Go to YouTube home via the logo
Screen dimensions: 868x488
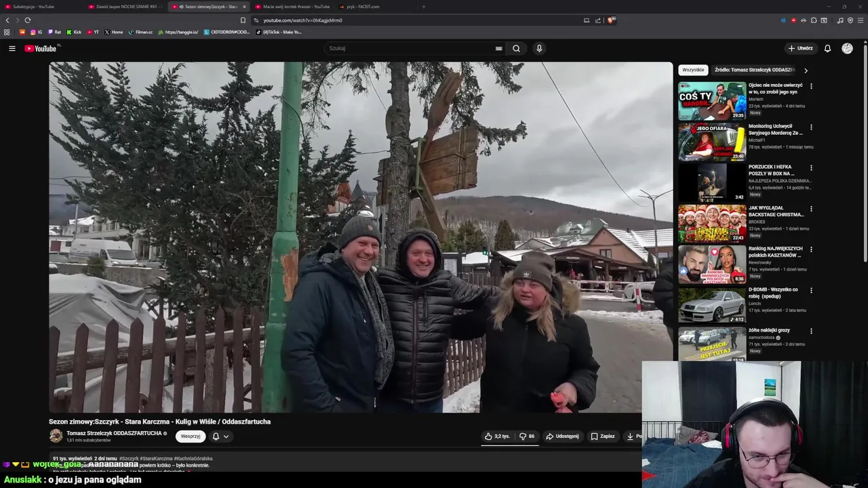click(x=41, y=48)
